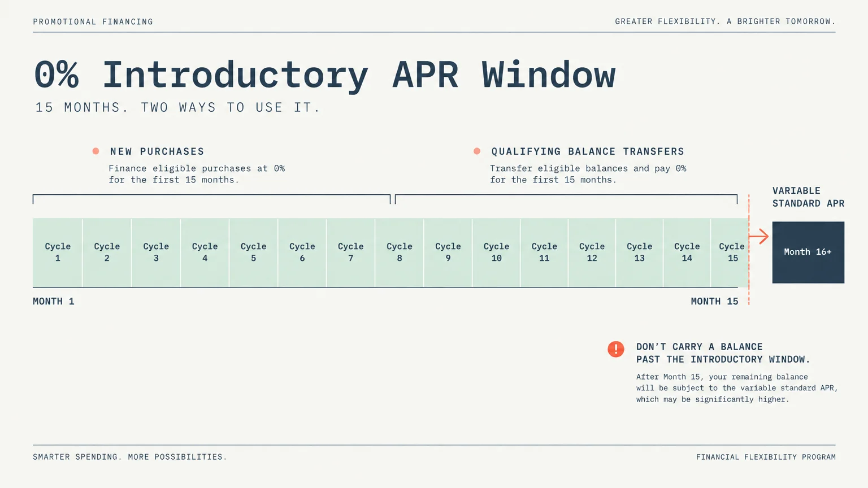Viewport: 868px width, 488px height.
Task: Click the orange arrow pointing to Month 16+
Action: [759, 236]
